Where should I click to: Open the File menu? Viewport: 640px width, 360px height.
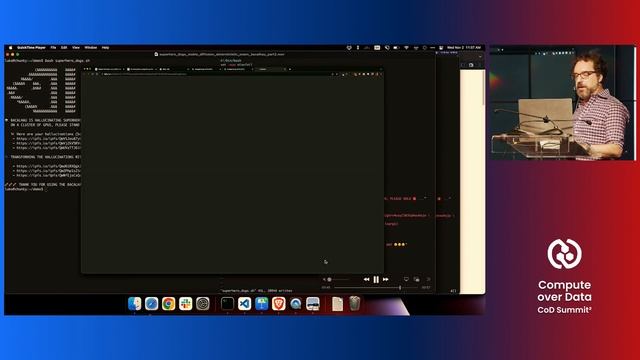pos(53,48)
